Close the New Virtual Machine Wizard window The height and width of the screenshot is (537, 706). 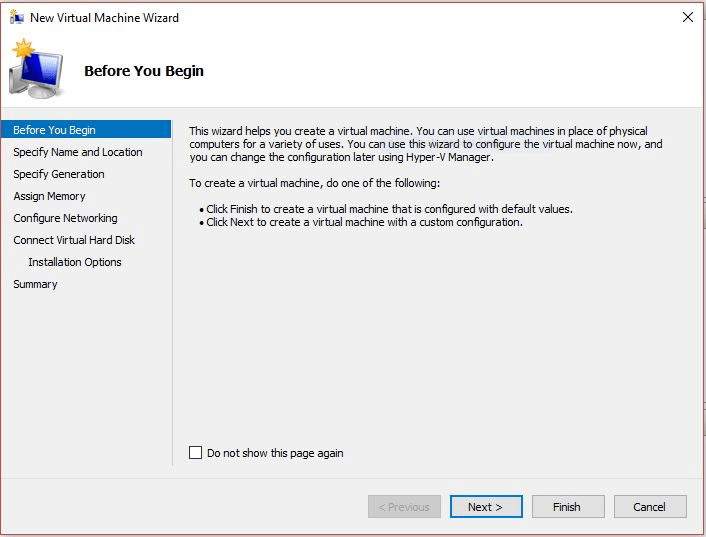pos(686,17)
